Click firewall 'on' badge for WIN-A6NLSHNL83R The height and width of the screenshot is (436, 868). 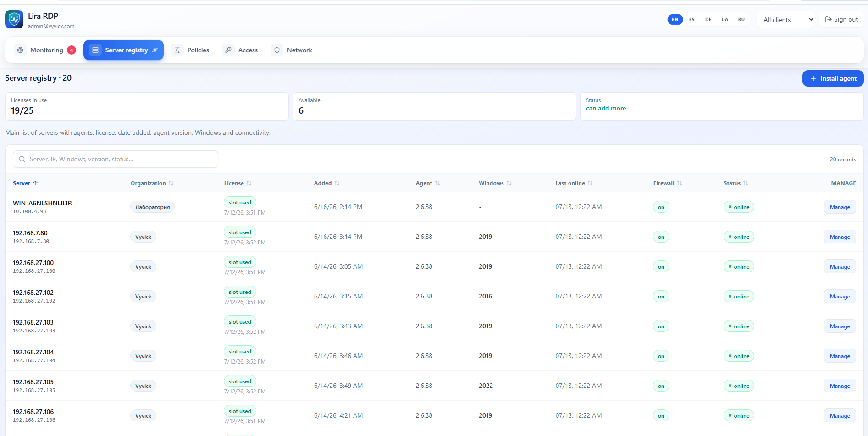click(x=661, y=207)
